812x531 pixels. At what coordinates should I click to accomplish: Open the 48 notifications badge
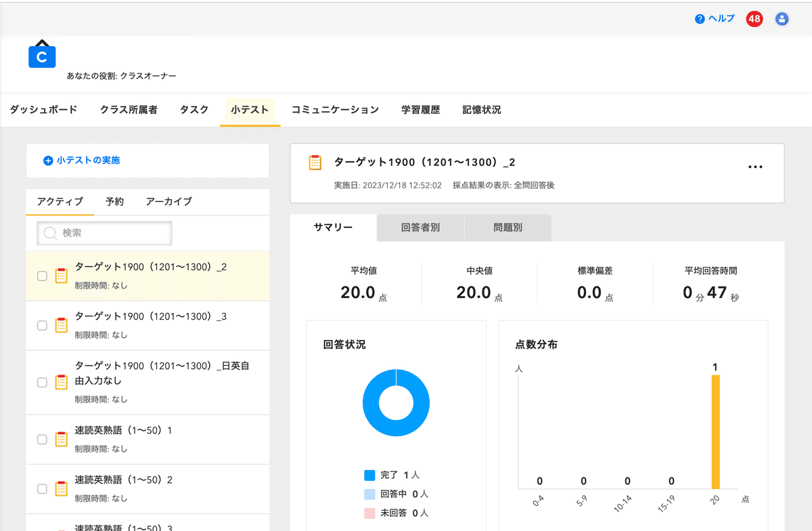[x=754, y=19]
